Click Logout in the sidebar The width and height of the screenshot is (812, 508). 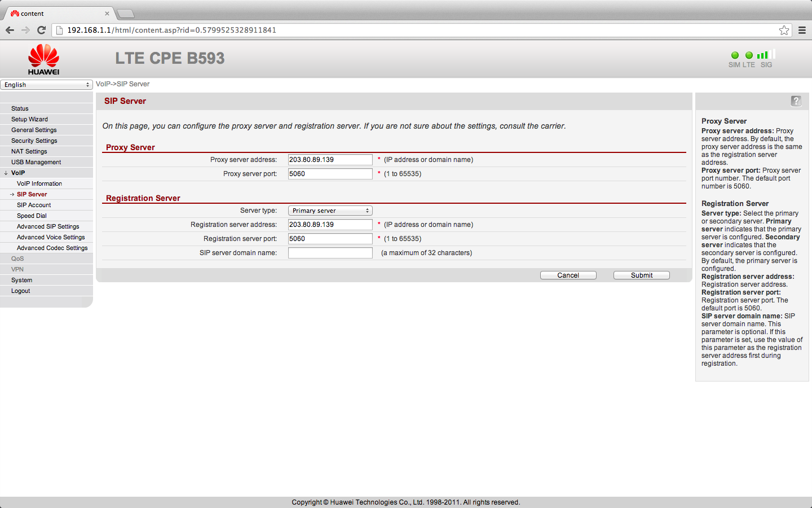[20, 291]
